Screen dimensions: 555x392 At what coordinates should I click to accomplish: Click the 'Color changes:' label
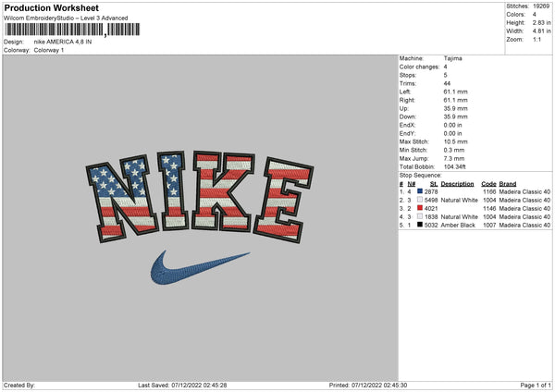pyautogui.click(x=419, y=67)
